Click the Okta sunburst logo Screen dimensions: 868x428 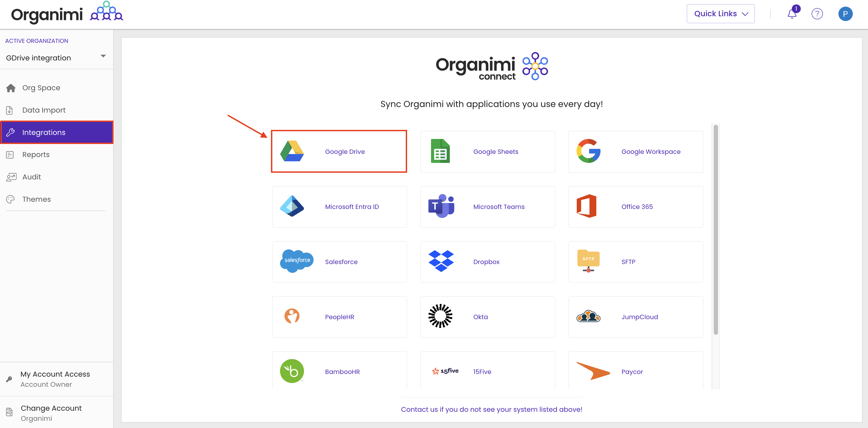pyautogui.click(x=440, y=316)
